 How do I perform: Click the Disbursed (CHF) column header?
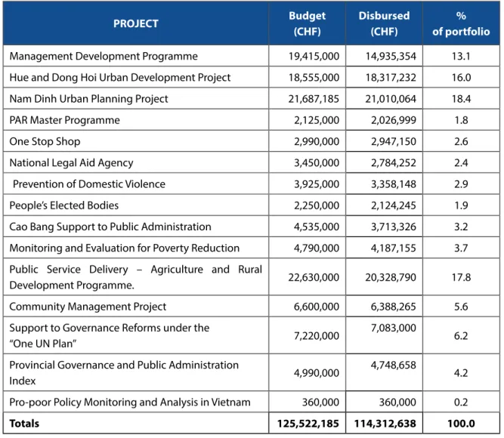coord(384,23)
